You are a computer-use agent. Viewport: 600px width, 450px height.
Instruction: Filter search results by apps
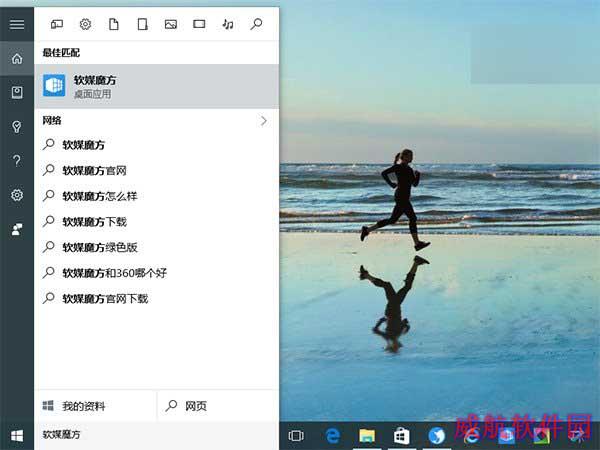click(x=57, y=24)
